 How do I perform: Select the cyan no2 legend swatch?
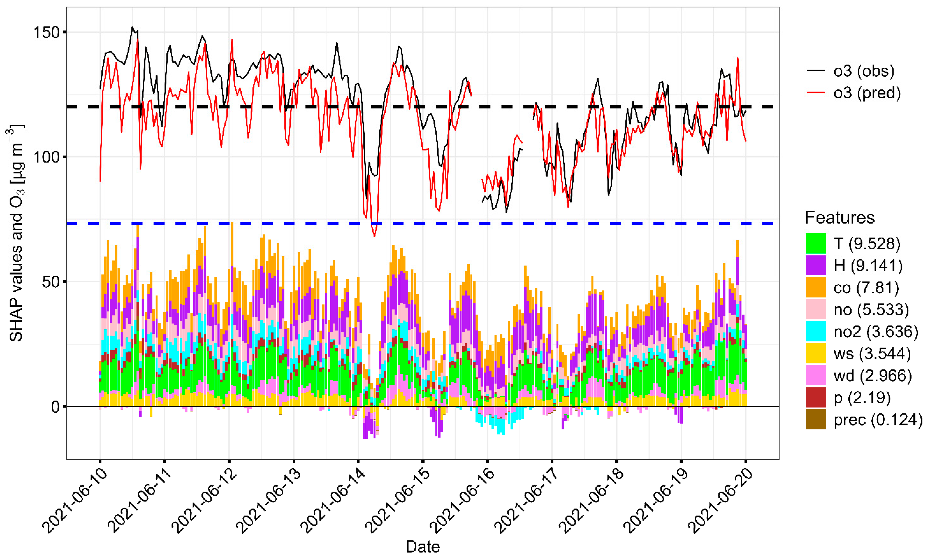click(815, 331)
